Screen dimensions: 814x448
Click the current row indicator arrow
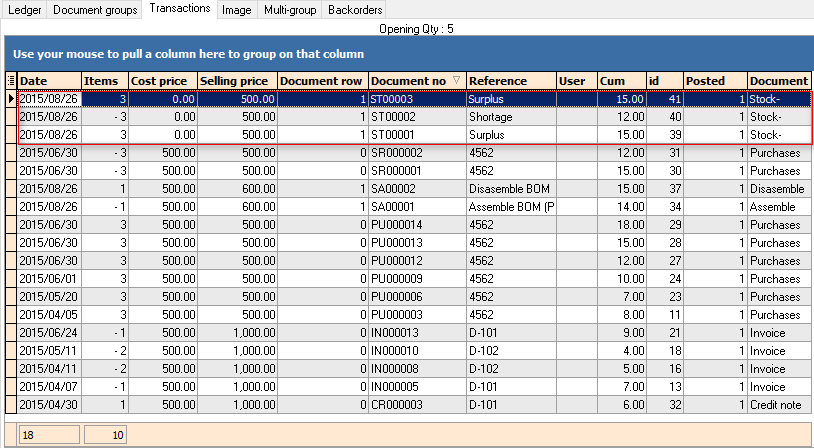point(11,99)
